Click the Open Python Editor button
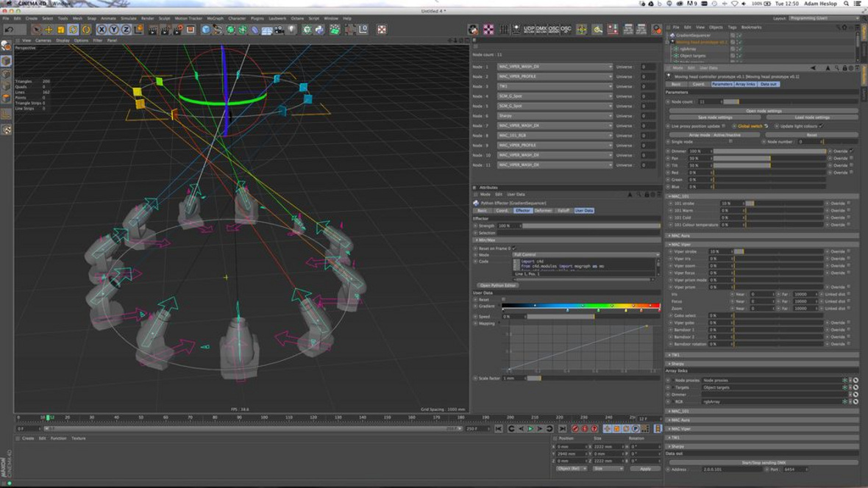868x488 pixels. tap(498, 285)
